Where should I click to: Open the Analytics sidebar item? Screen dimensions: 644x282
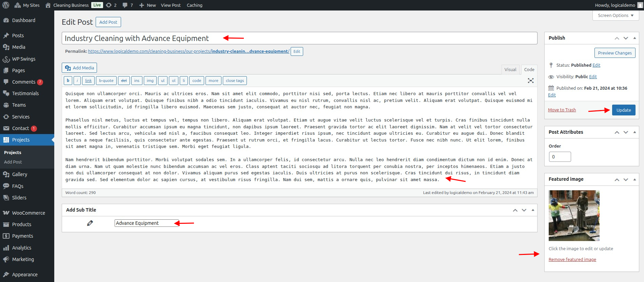pyautogui.click(x=21, y=248)
